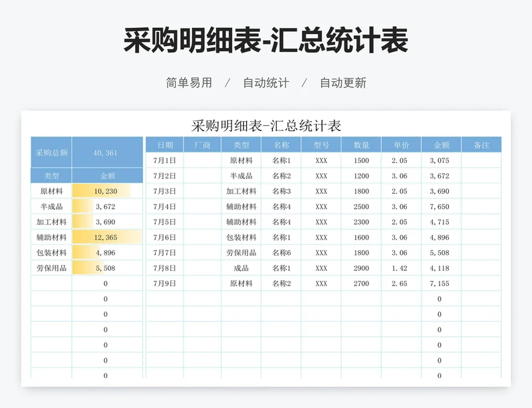The image size is (532, 408).
Task: Click the 12,365 amount cell
Action: pos(108,237)
